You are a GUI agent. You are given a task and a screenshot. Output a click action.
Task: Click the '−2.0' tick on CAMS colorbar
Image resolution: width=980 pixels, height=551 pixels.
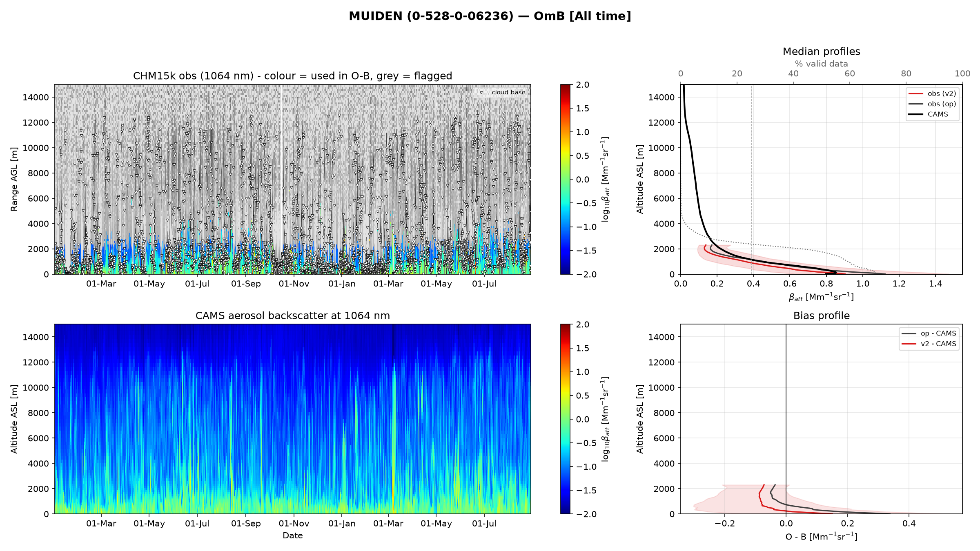(x=586, y=514)
